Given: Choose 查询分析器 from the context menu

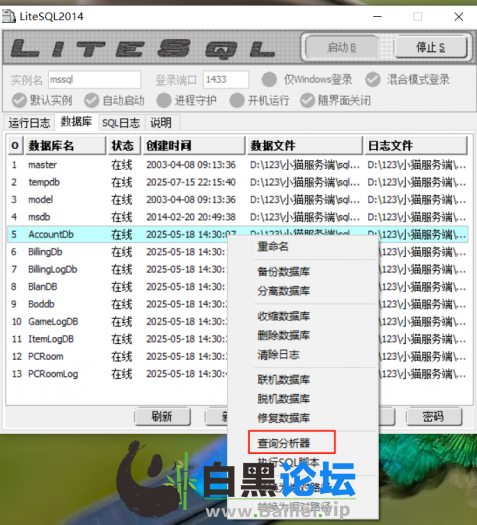Looking at the screenshot, I should (284, 443).
